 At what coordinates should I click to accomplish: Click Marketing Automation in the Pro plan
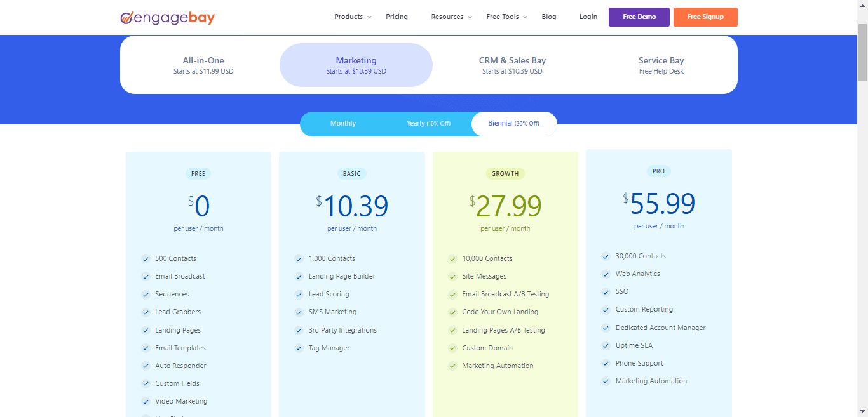(x=651, y=381)
